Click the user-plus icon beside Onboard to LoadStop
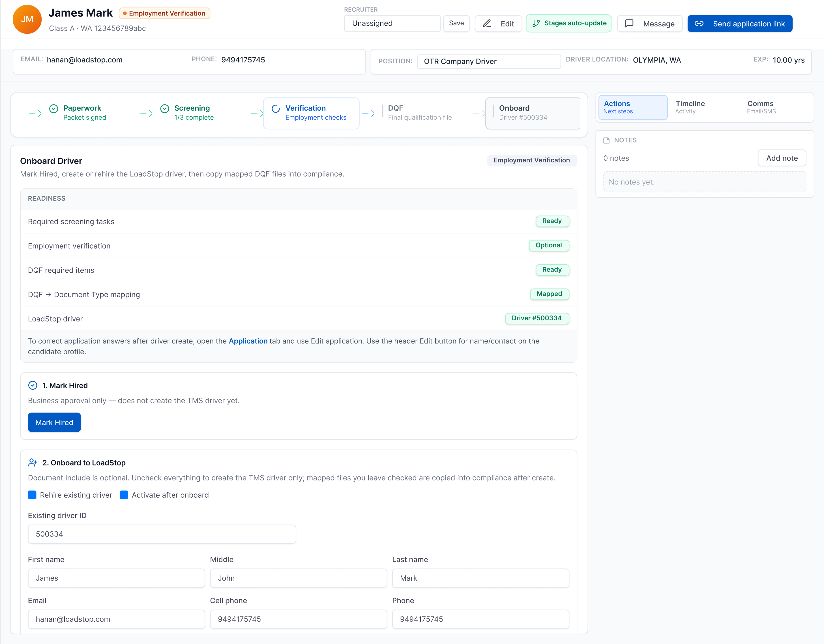 point(33,463)
